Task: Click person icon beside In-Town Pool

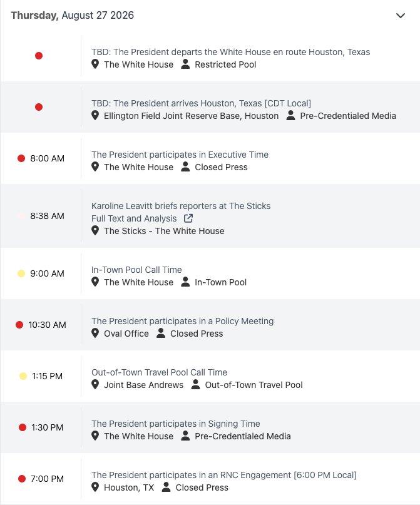Action: (x=185, y=282)
